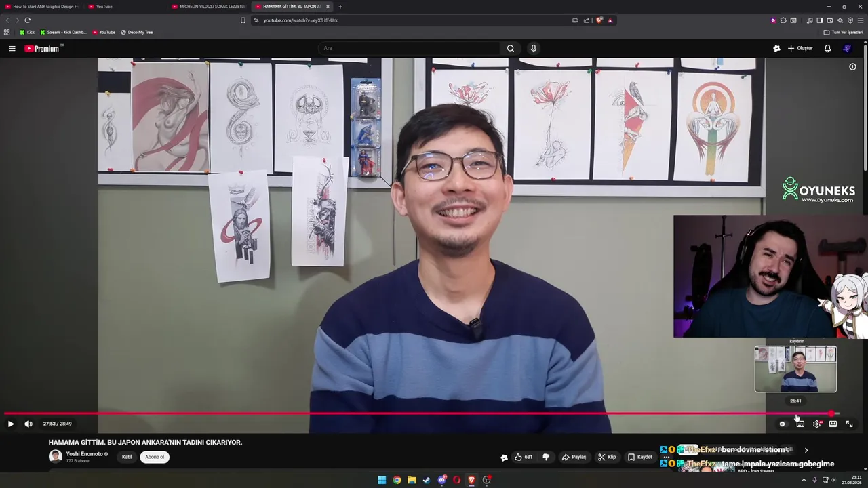
Task: Open Brave VPN shield icon
Action: pos(850,20)
